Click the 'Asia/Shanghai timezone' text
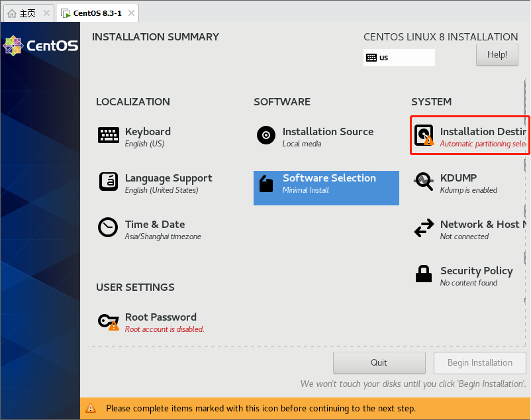 163,236
